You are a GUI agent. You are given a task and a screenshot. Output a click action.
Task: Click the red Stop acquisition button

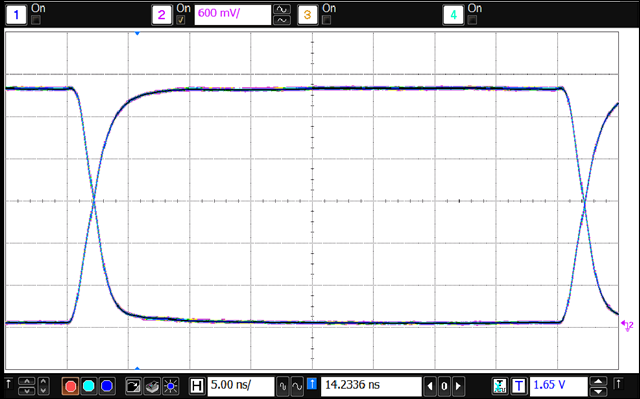[x=71, y=386]
